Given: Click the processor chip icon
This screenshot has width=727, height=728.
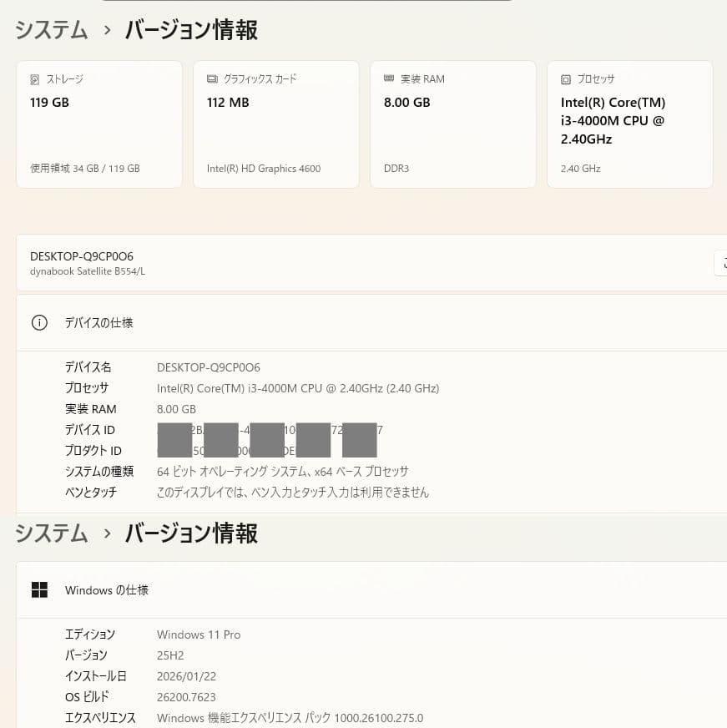Looking at the screenshot, I should pos(565,79).
